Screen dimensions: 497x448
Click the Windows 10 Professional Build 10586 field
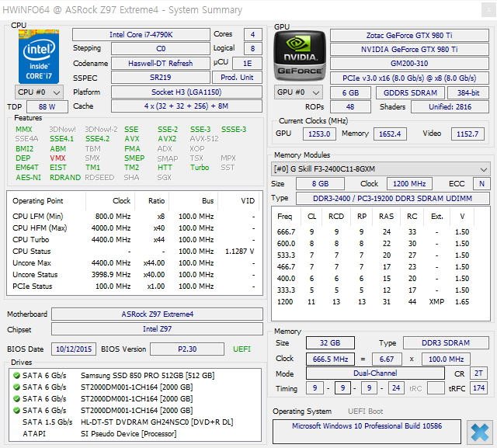pyautogui.click(x=367, y=432)
